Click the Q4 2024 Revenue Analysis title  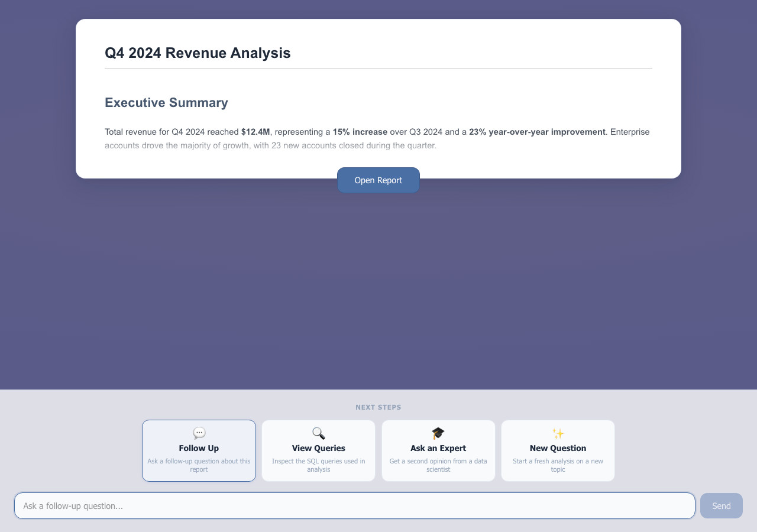[x=198, y=53]
